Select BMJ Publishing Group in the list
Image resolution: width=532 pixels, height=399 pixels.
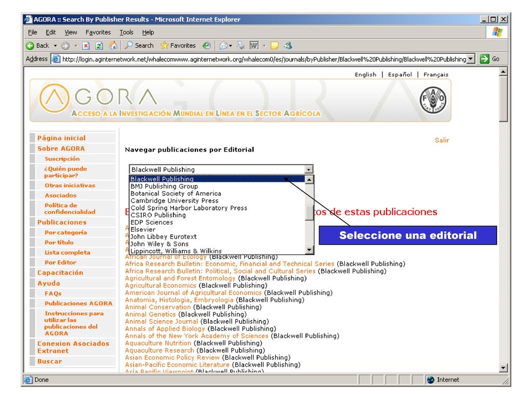pyautogui.click(x=164, y=187)
